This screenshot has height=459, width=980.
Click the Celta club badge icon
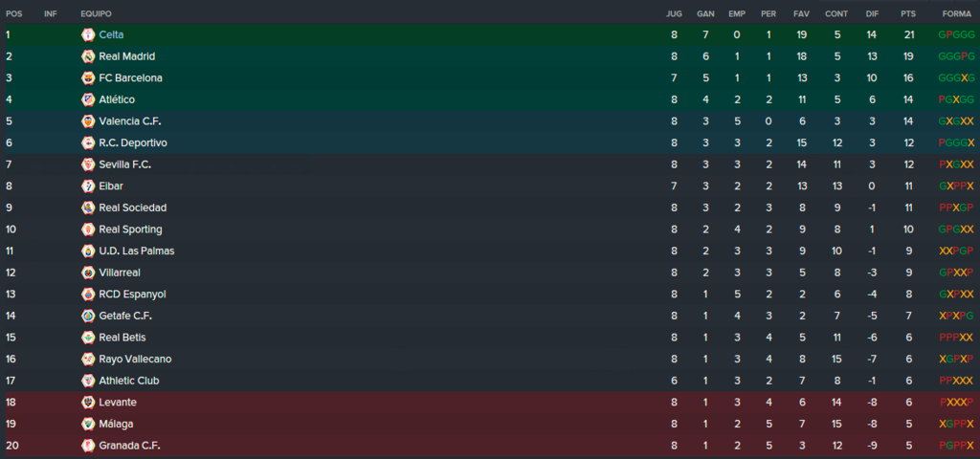88,35
